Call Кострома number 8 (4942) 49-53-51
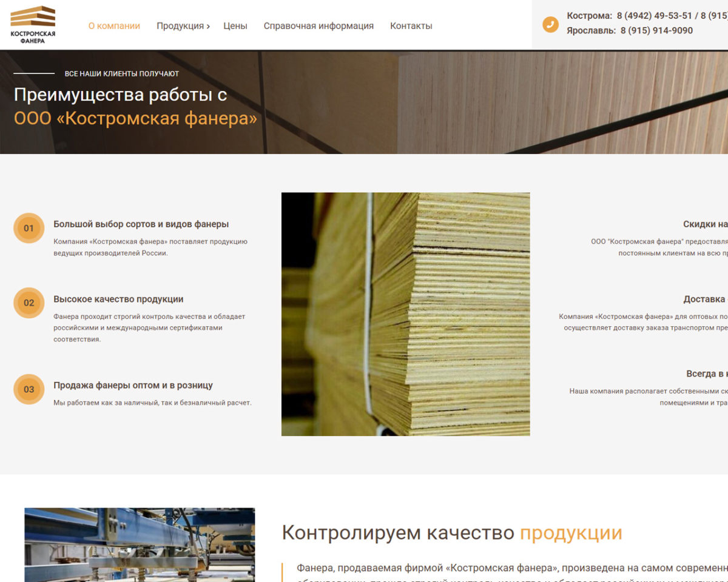728x582 pixels. point(654,16)
